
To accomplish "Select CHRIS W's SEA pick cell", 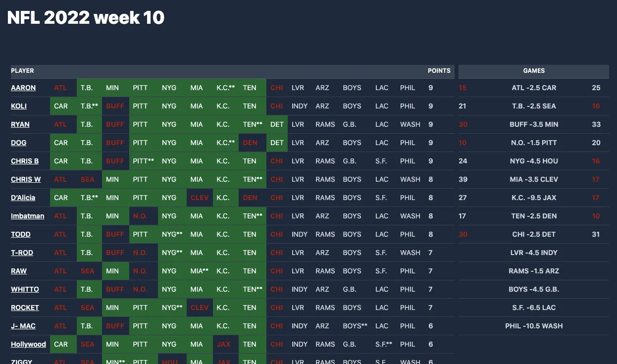I will 88,179.
